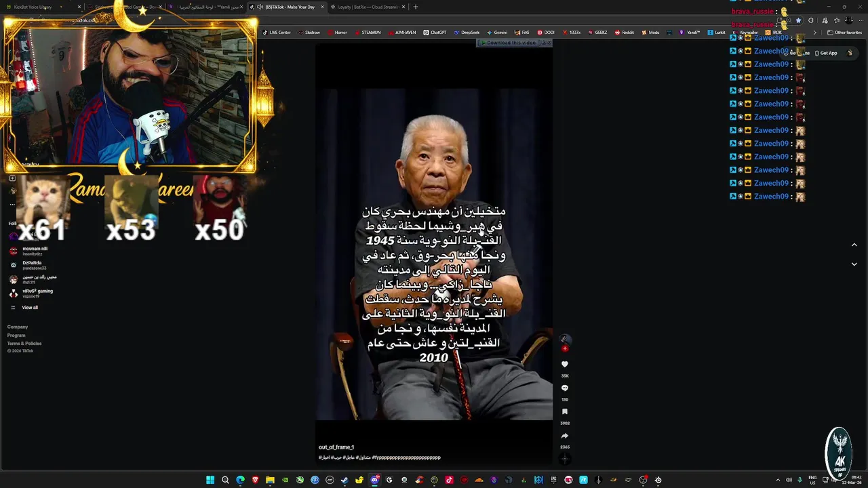Open the GEEKZ bookmark
This screenshot has height=488, width=868.
click(x=597, y=33)
